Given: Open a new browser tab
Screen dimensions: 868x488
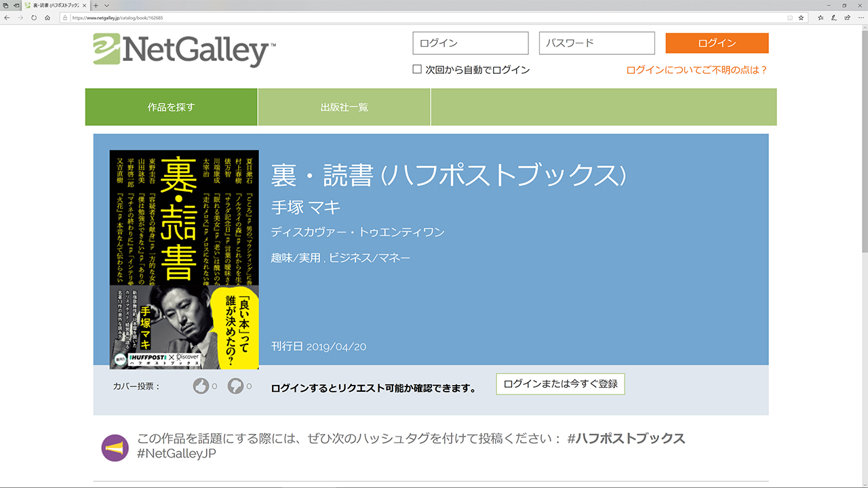Looking at the screenshot, I should click(x=96, y=5).
